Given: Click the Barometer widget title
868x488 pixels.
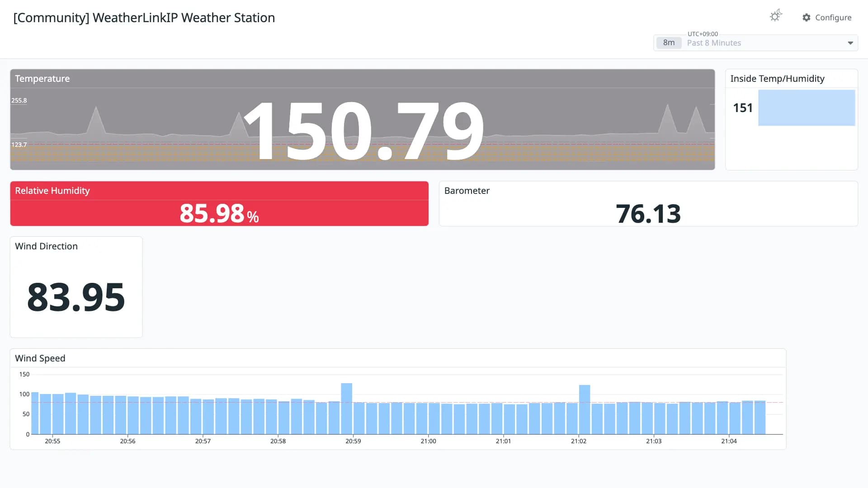Looking at the screenshot, I should [467, 191].
